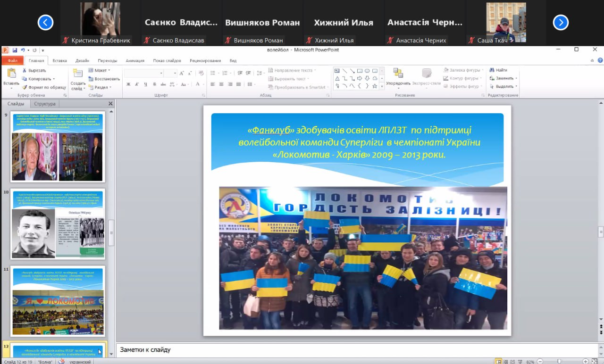604x364 pixels.
Task: Click spell check icon in status bar
Action: 61,361
